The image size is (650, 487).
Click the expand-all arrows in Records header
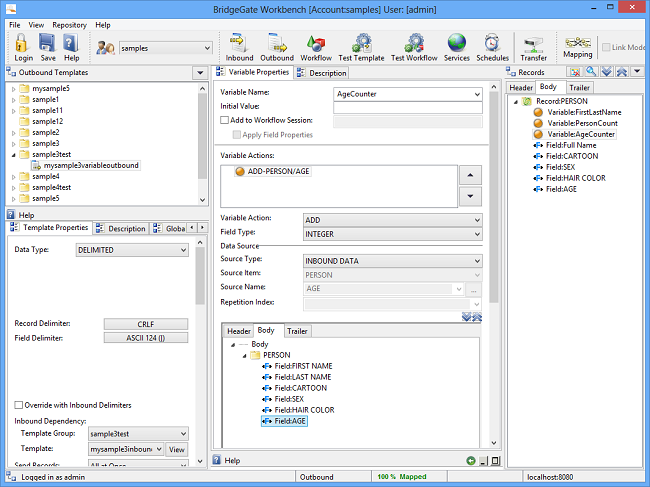(606, 72)
